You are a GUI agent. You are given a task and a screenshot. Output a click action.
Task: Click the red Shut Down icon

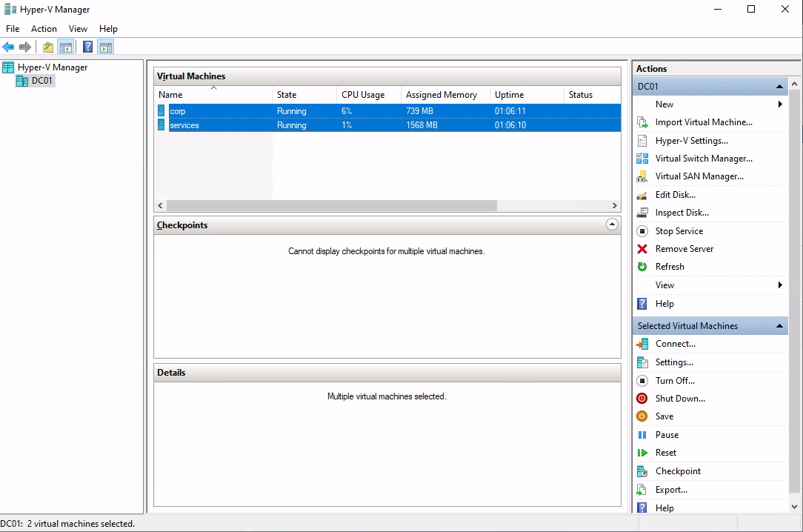click(642, 399)
